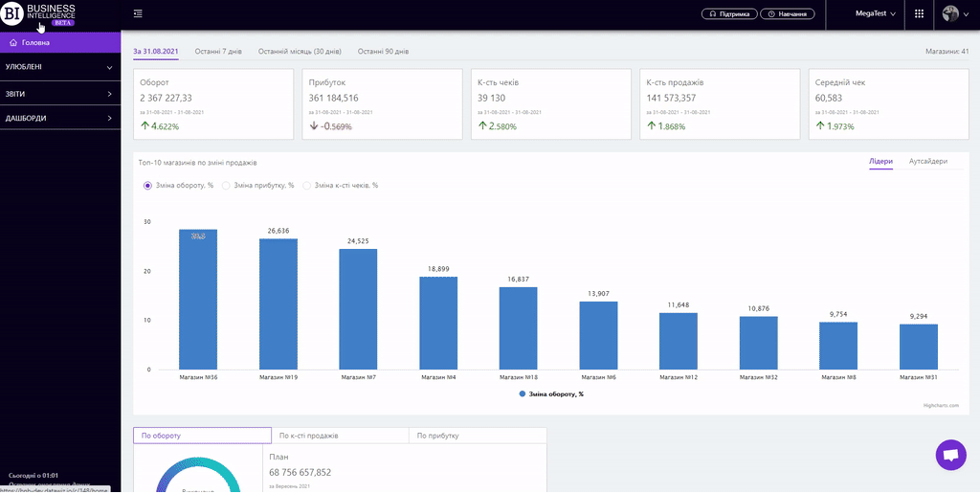Click the blue legend marker Зміна обороту
This screenshot has height=494, width=980.
pos(523,393)
